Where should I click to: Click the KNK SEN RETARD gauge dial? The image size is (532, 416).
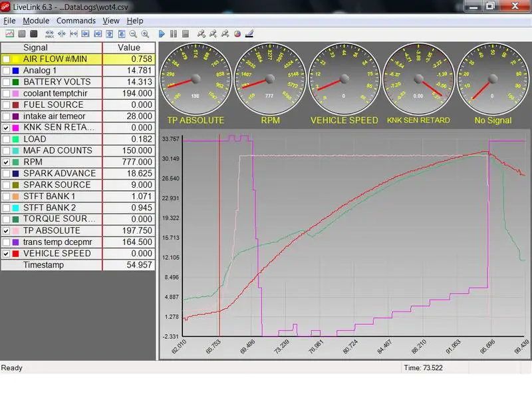[418, 79]
